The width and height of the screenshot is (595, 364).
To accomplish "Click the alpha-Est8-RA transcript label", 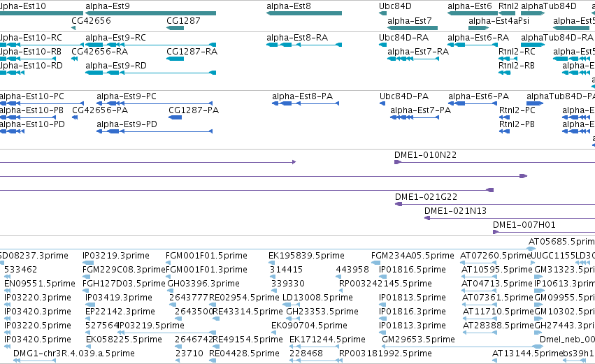I will (x=297, y=38).
